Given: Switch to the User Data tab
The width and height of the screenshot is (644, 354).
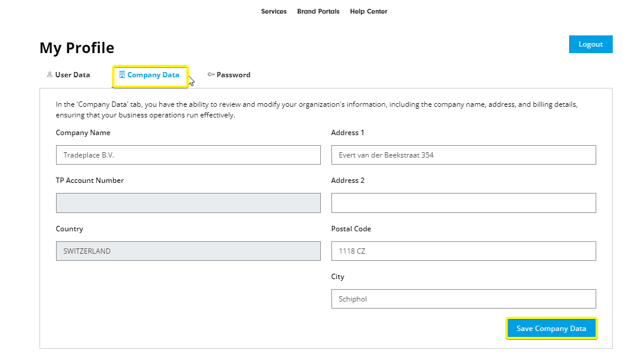Looking at the screenshot, I should tap(68, 75).
